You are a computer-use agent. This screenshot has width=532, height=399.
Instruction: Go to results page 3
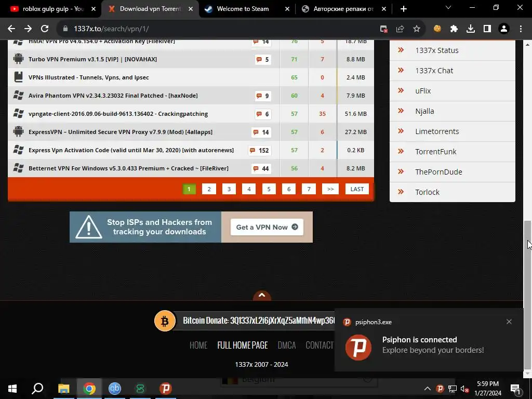pyautogui.click(x=229, y=189)
